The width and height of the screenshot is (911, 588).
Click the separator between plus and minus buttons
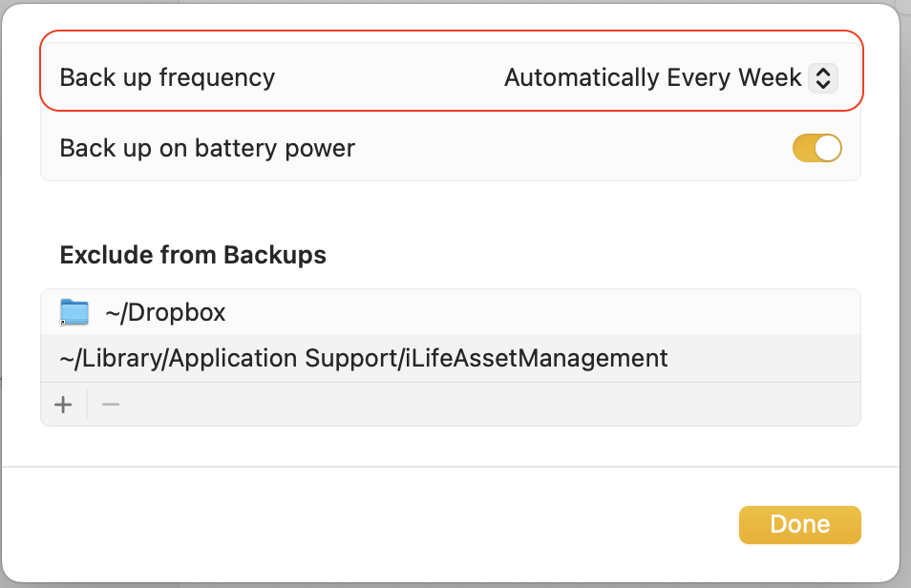(87, 405)
